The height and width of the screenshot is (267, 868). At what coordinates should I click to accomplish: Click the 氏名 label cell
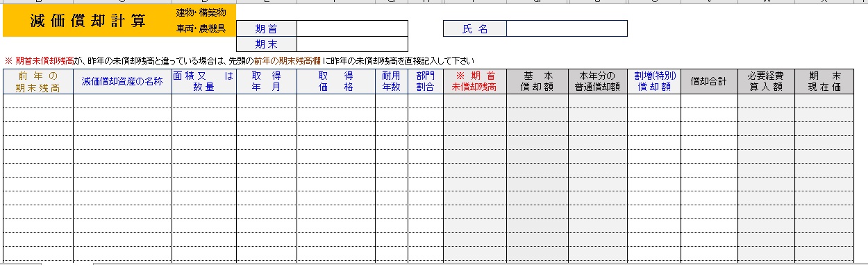[475, 28]
